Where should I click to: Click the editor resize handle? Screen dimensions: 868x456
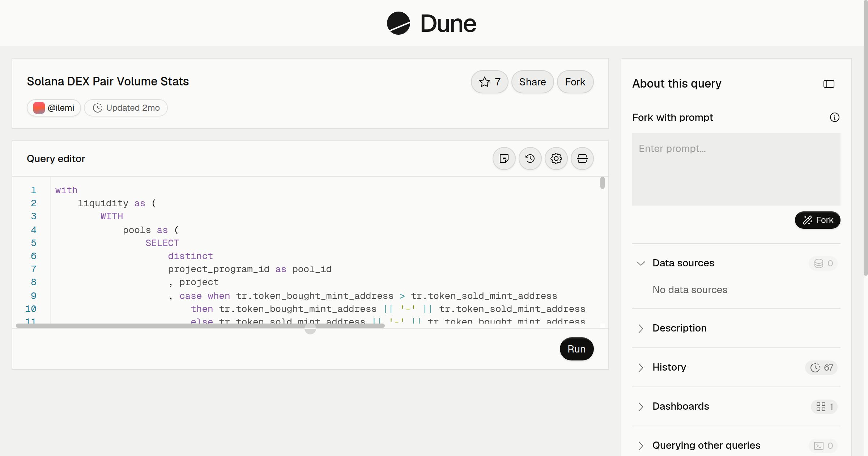(x=310, y=329)
